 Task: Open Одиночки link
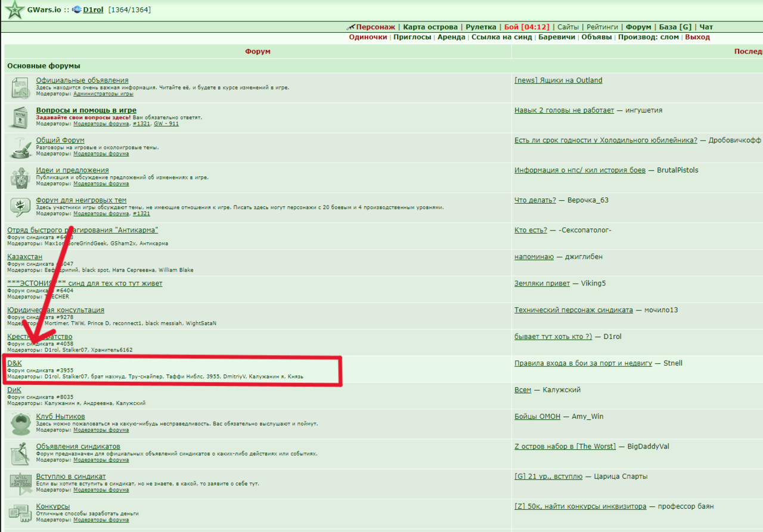pos(368,37)
